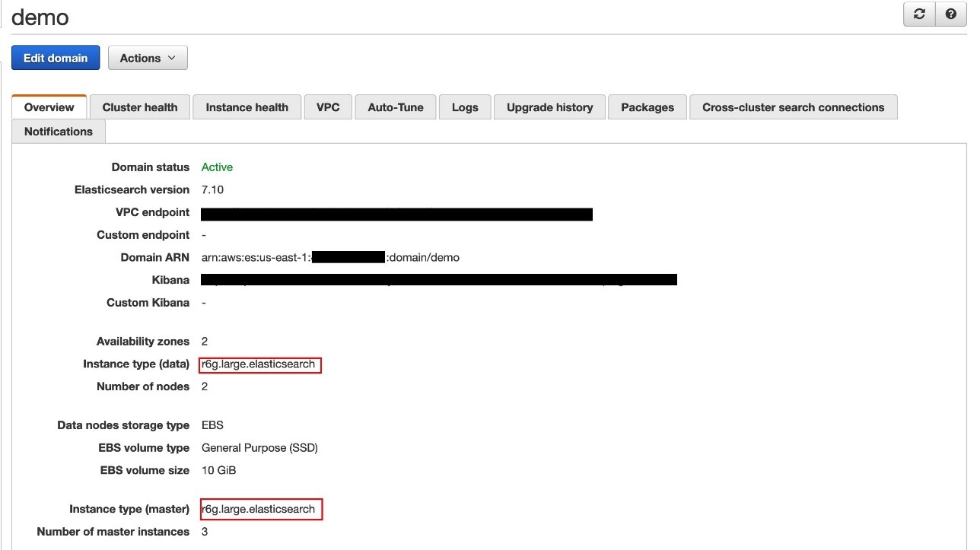Click the Domain ARN value text

click(330, 257)
